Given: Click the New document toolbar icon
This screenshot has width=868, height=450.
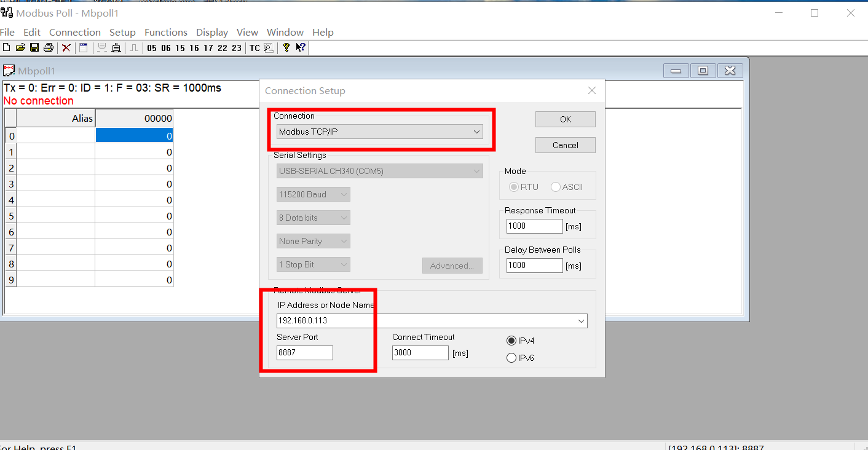Looking at the screenshot, I should [x=6, y=48].
